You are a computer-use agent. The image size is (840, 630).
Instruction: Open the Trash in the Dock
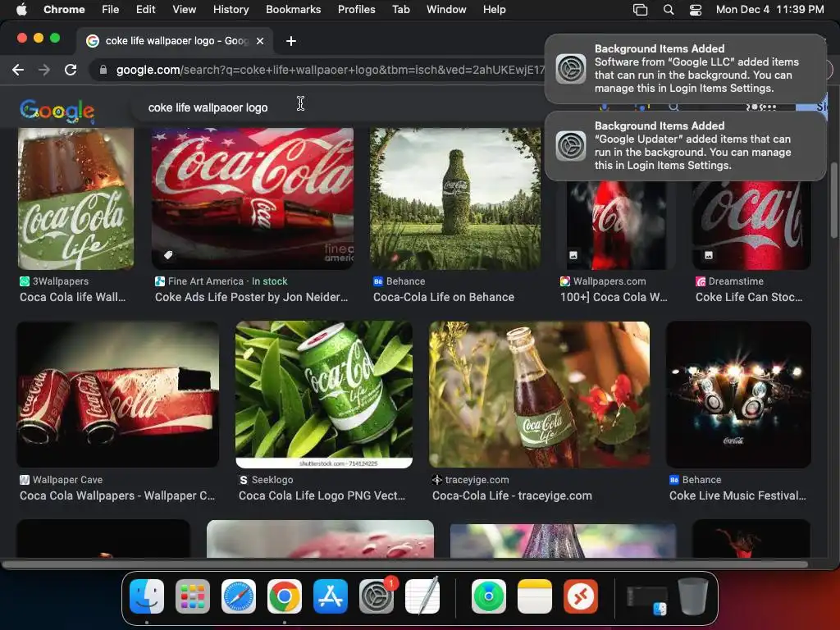point(692,596)
